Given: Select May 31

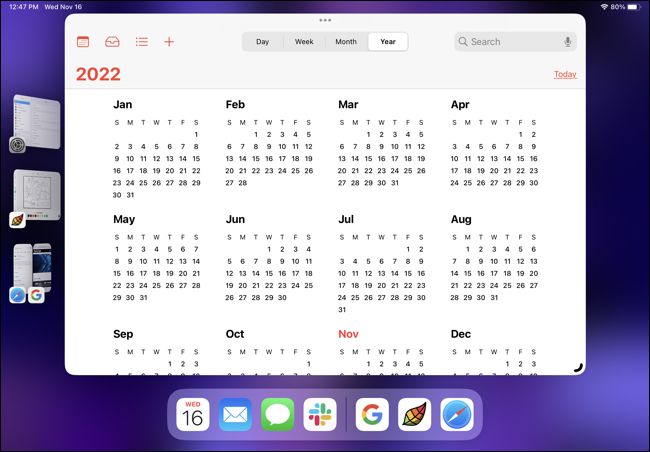Looking at the screenshot, I should point(143,298).
